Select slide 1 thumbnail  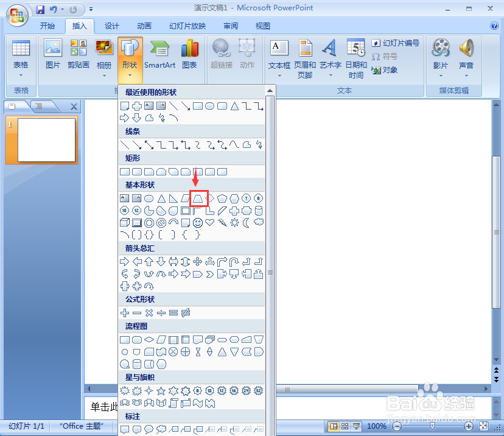click(x=46, y=140)
